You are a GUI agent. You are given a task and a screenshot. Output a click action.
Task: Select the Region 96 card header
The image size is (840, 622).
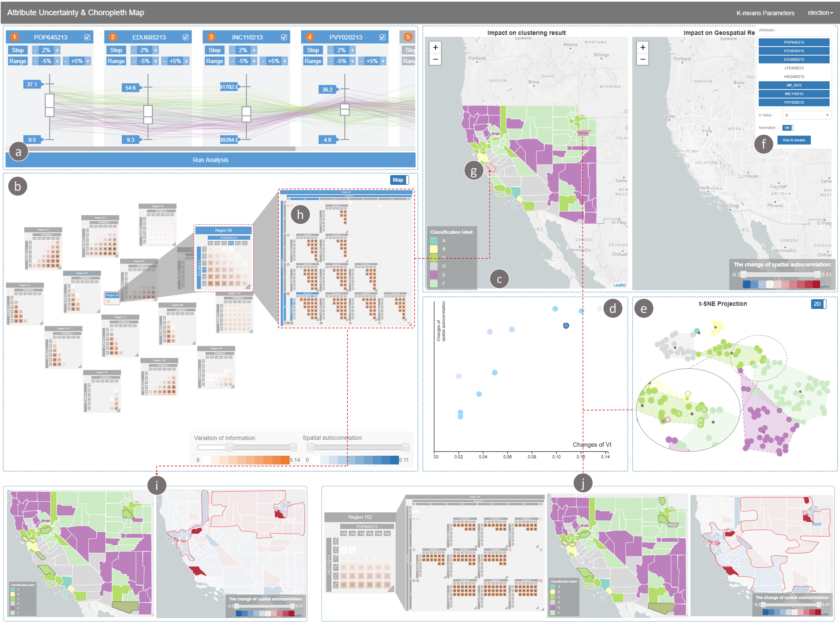point(177,305)
